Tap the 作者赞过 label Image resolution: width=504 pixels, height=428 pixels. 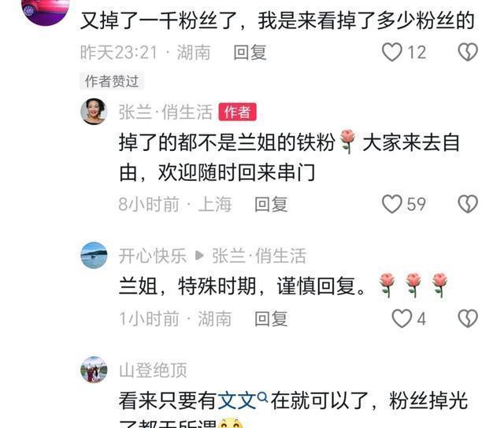pyautogui.click(x=112, y=81)
